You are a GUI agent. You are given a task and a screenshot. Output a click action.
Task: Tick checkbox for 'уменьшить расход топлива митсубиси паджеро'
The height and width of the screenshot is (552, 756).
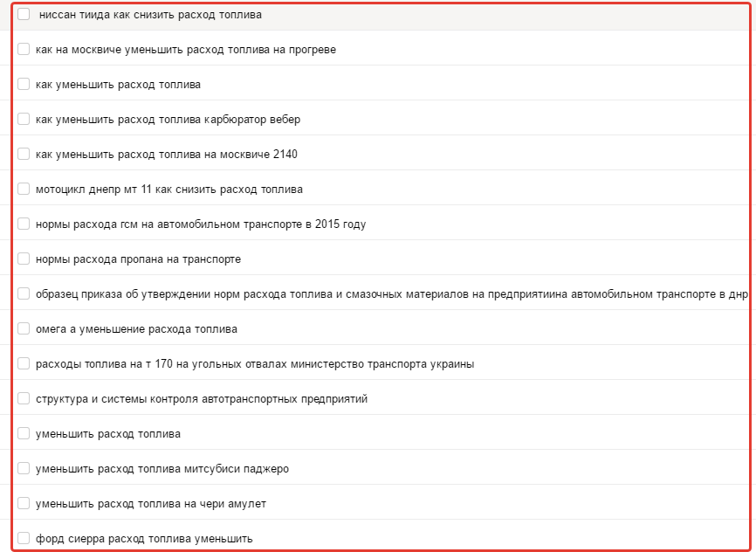tap(24, 468)
